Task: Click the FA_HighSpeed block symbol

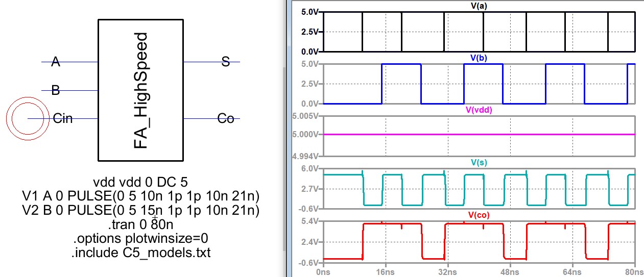Action: (140, 90)
